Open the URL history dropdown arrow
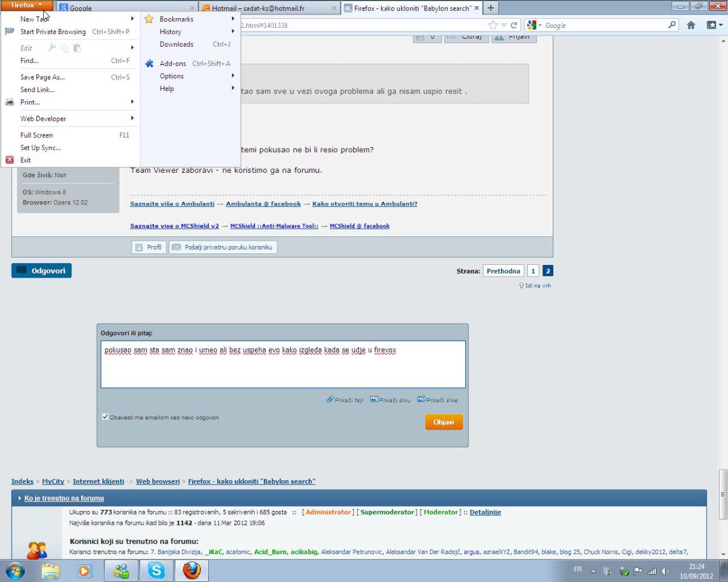This screenshot has width=728, height=582. tap(504, 25)
